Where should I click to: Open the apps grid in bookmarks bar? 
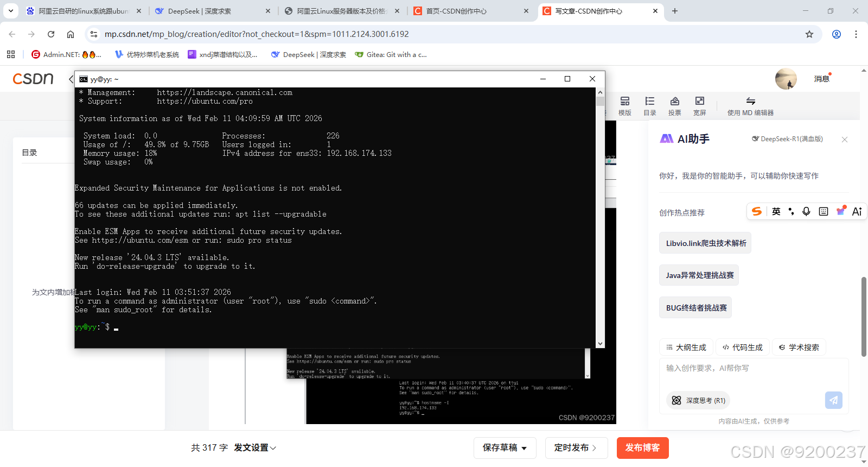[x=11, y=54]
